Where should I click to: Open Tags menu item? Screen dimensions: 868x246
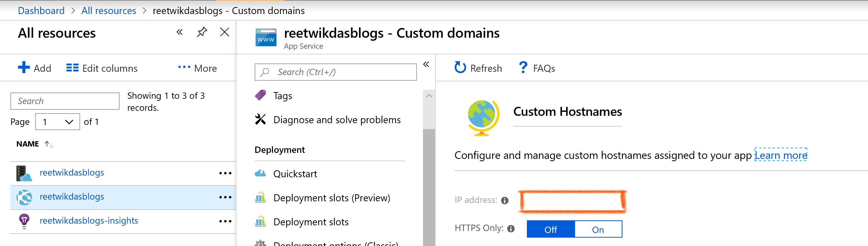282,96
